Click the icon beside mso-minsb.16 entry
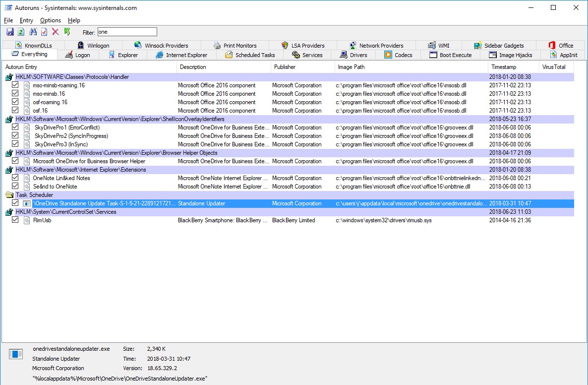 (26, 93)
